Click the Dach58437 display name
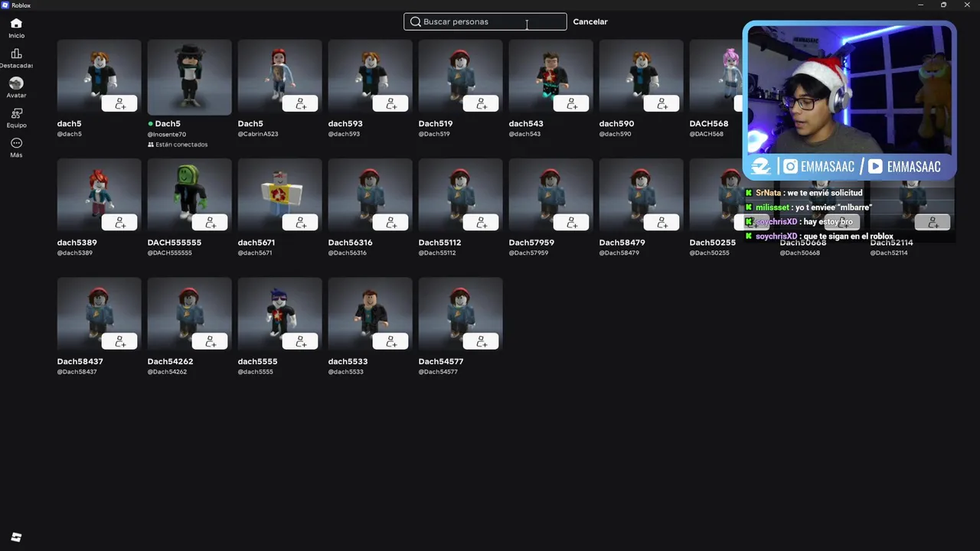980x551 pixels. point(80,361)
